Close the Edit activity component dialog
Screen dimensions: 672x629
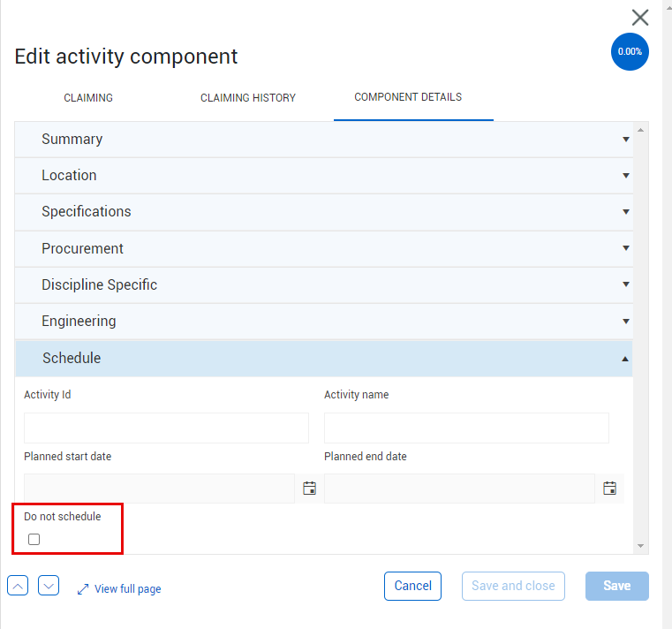tap(640, 17)
